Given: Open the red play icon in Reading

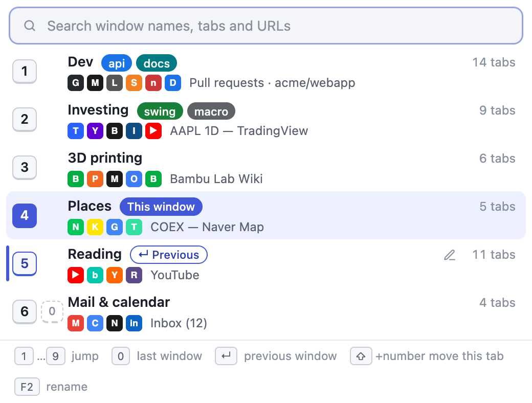Looking at the screenshot, I should [x=76, y=275].
